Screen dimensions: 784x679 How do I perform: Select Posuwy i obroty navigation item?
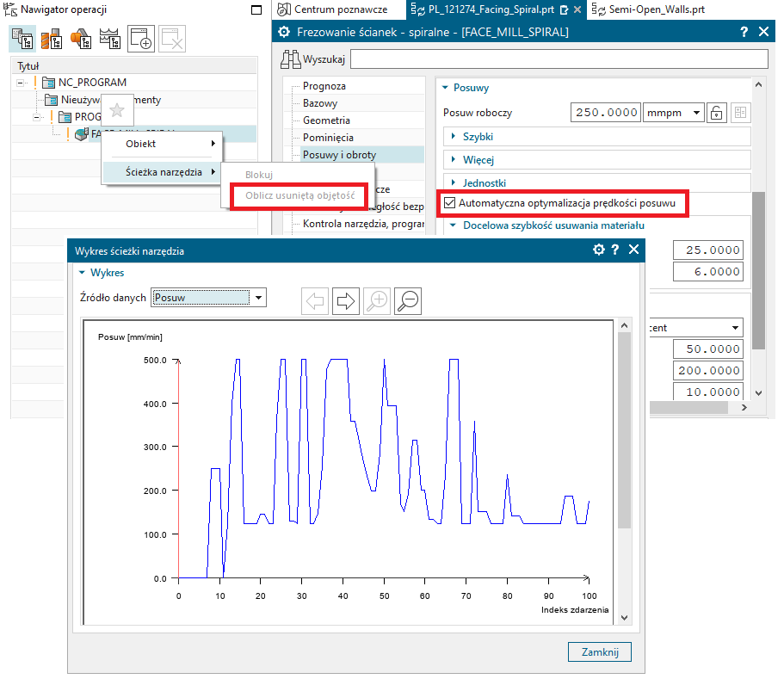tap(339, 155)
